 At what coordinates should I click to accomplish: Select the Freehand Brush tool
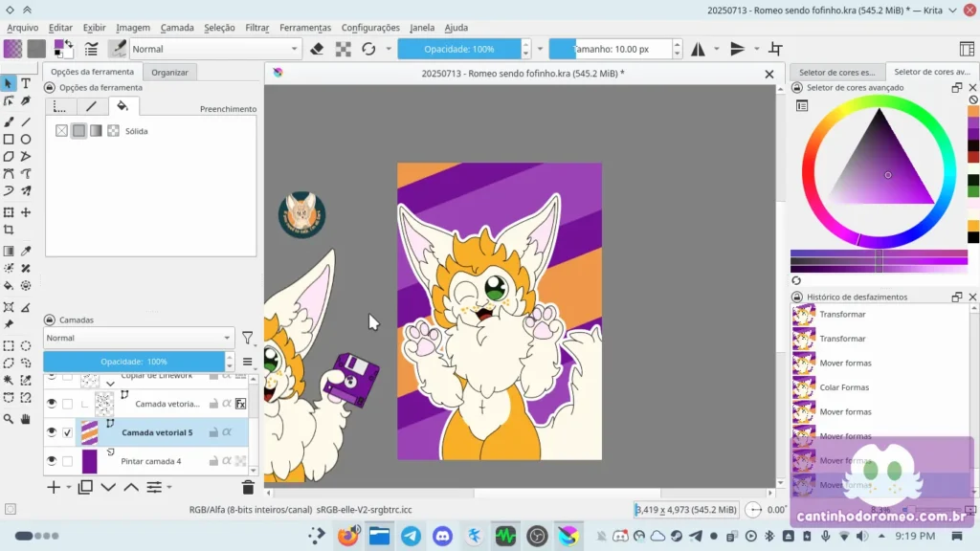(x=9, y=121)
